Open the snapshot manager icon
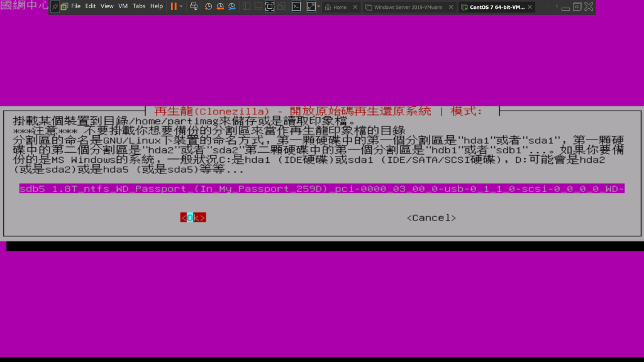Viewport: 644px width, 362px height. coord(232,6)
